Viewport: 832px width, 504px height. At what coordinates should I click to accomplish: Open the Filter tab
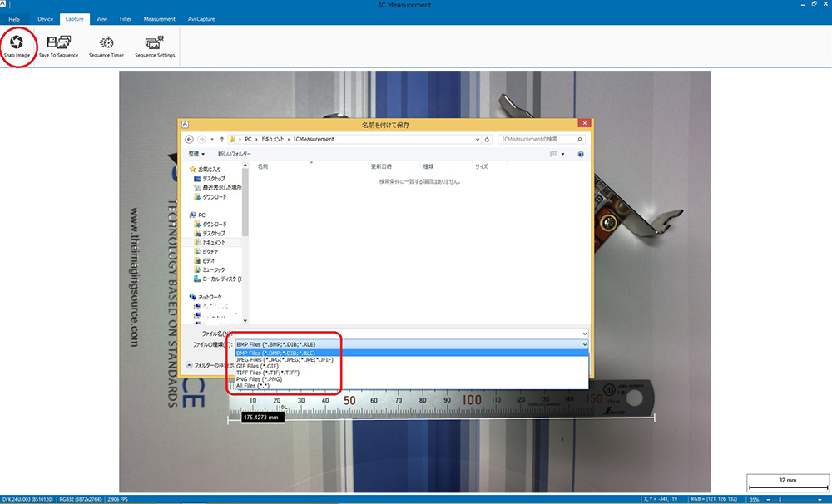[x=126, y=19]
